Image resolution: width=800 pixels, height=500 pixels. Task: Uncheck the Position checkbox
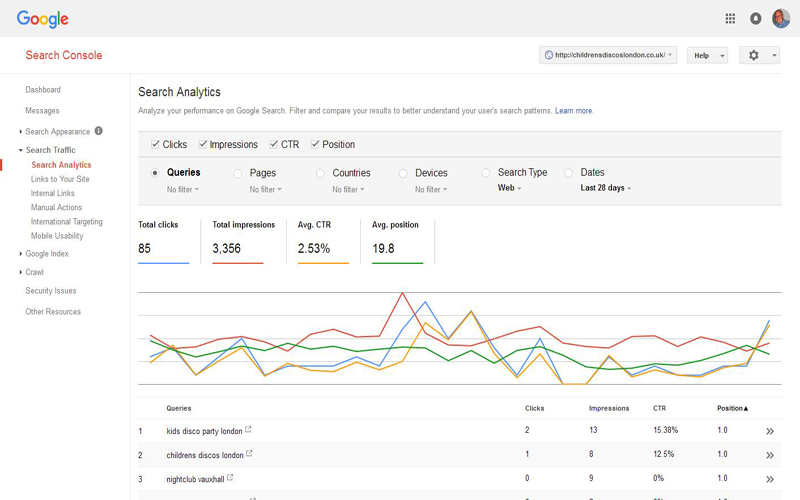coord(315,144)
